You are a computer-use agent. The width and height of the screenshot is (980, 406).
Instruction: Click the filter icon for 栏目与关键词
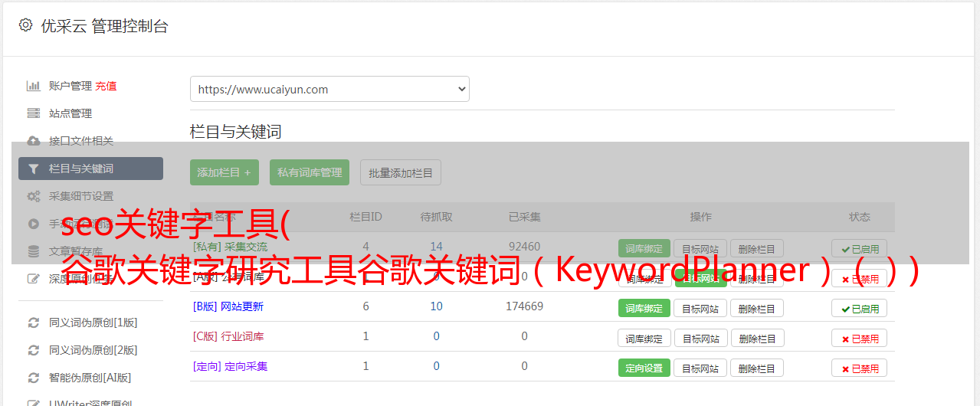tap(33, 169)
